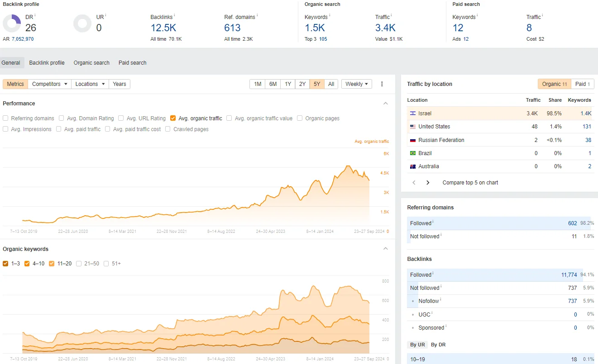Click the Israel flag icon

coord(413,113)
